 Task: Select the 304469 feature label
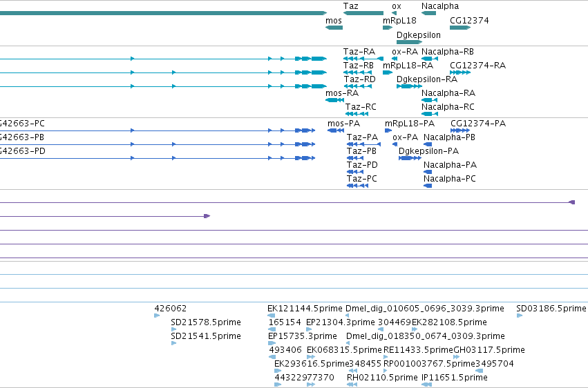(x=395, y=322)
